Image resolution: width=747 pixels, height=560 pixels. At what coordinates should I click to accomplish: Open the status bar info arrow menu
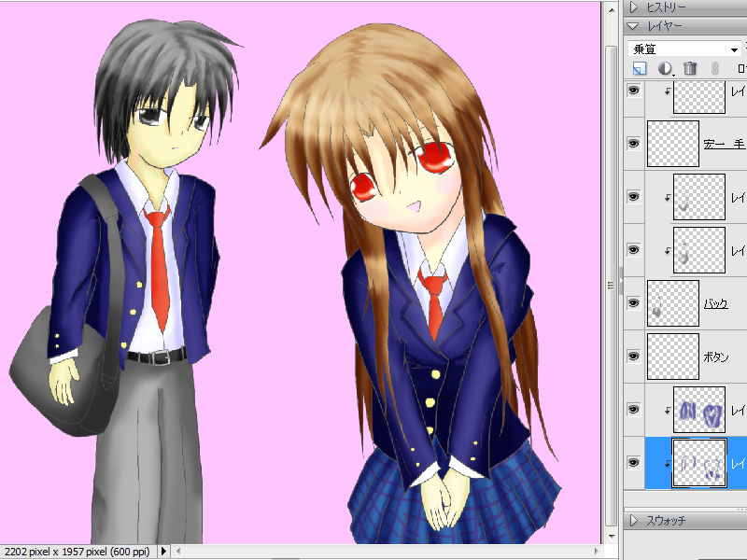pos(163,552)
